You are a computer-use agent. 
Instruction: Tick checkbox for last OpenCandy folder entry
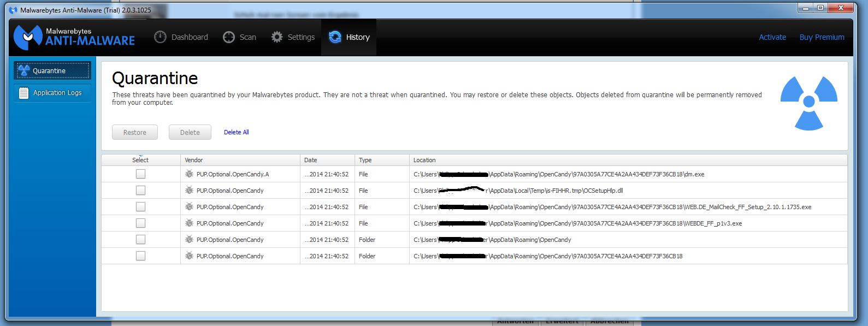140,256
